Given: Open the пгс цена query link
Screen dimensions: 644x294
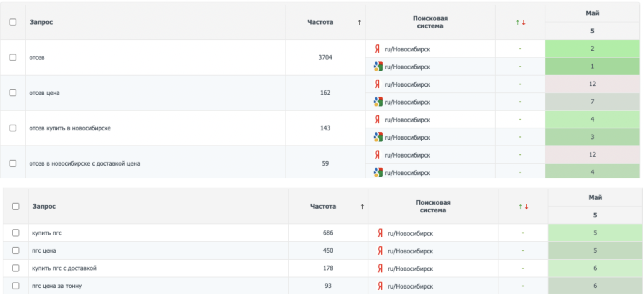Looking at the screenshot, I should (44, 251).
